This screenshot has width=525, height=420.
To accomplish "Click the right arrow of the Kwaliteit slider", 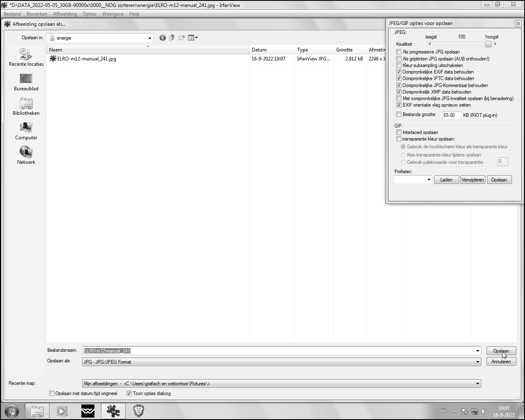I will (495, 44).
